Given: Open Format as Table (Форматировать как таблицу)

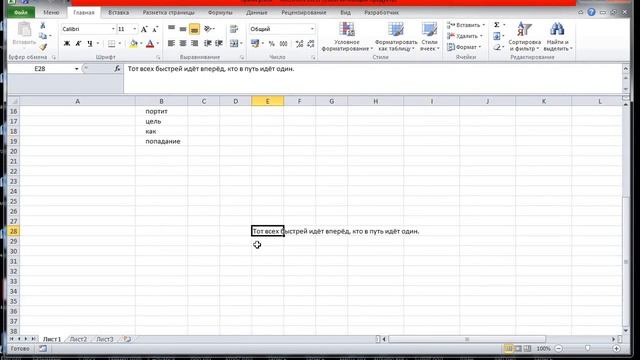Looking at the screenshot, I should [x=396, y=36].
